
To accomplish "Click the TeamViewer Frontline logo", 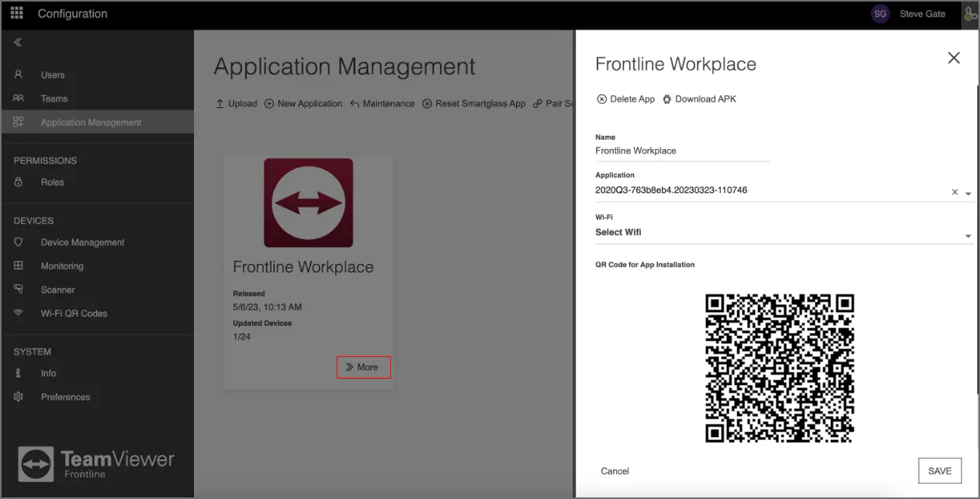I will coord(96,463).
